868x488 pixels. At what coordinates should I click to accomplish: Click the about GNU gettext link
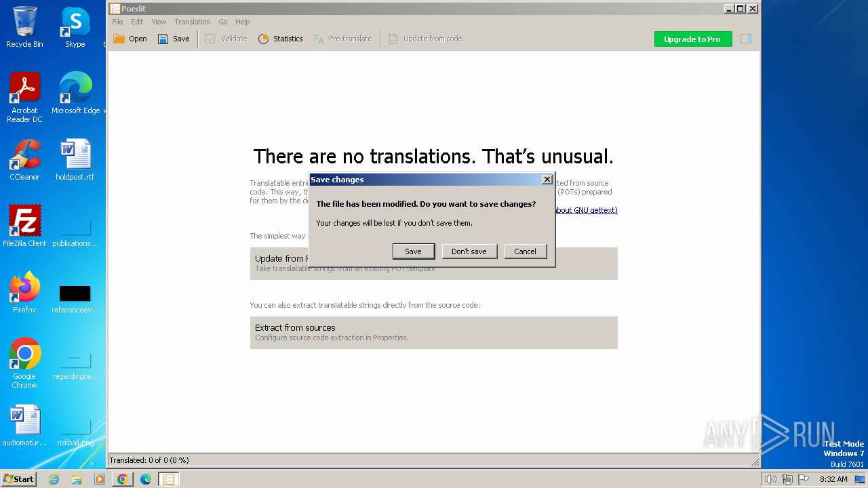tap(587, 210)
